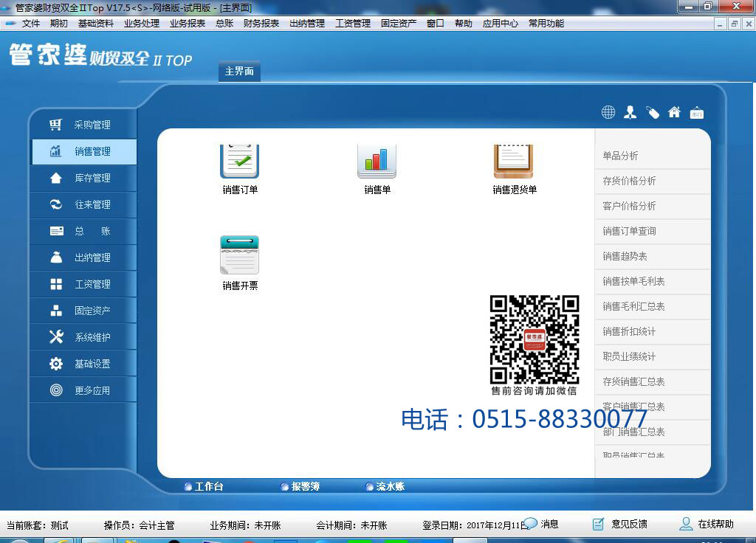The height and width of the screenshot is (543, 756).
Task: Open the 期初 menu
Action: tap(59, 23)
